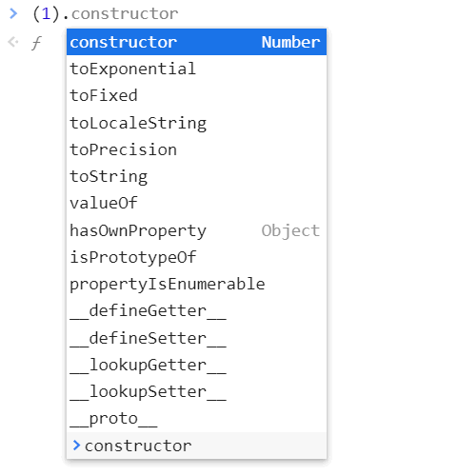Image resolution: width=457 pixels, height=476 pixels.
Task: Choose hasOwnProperty from Object methods
Action: click(196, 230)
